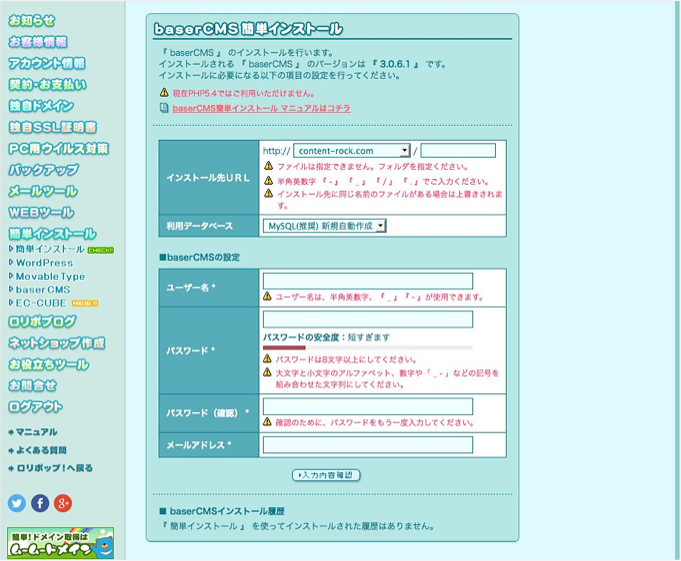The image size is (681, 561).
Task: Click ログアウト in the sidebar
Action: [35, 406]
